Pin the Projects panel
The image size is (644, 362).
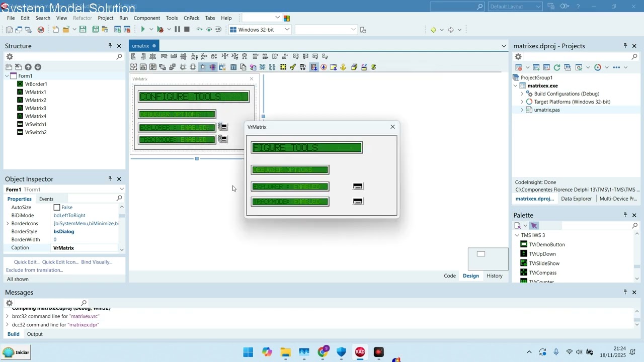tap(625, 46)
